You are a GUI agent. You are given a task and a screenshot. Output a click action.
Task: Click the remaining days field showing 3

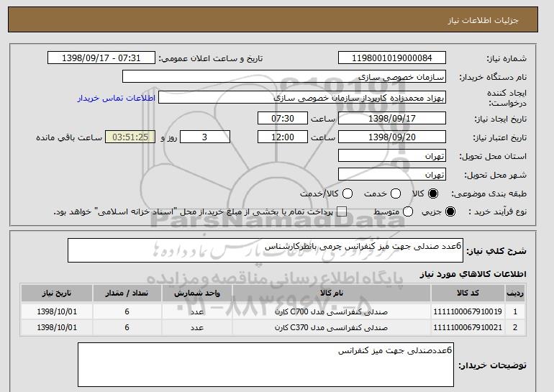click(205, 137)
